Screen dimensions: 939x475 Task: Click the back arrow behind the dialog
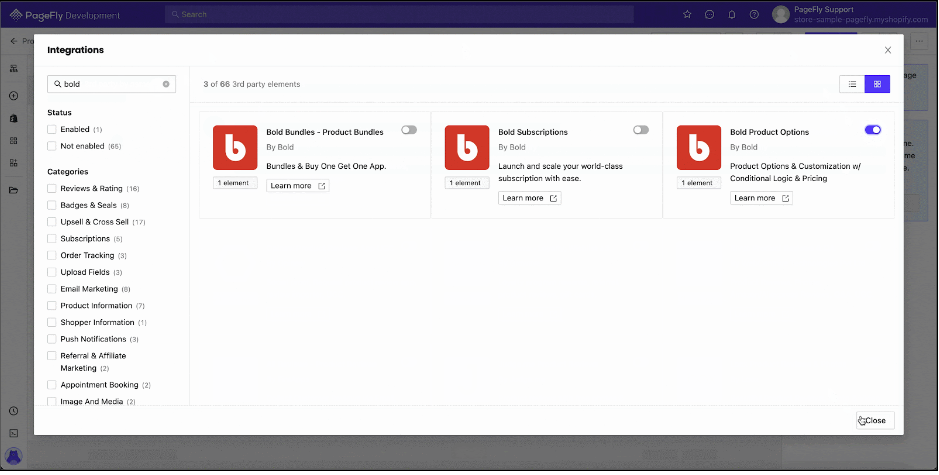click(x=14, y=41)
